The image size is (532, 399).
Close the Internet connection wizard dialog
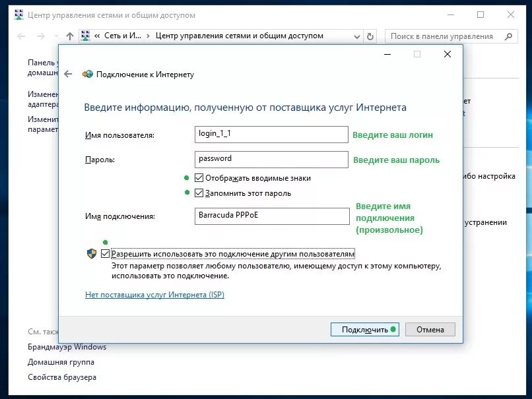point(448,54)
